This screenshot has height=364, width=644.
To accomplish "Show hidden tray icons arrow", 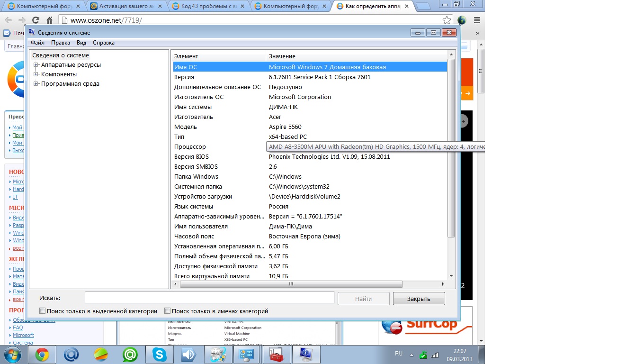I will tap(411, 355).
